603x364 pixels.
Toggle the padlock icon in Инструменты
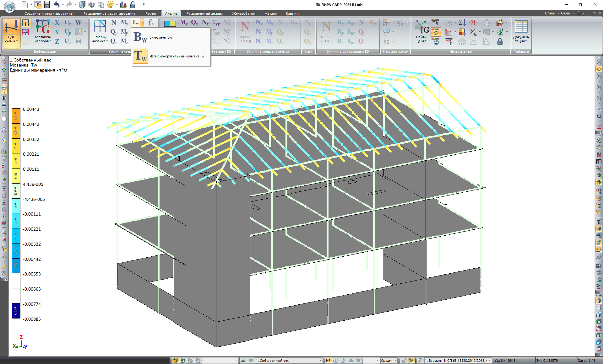click(x=500, y=41)
